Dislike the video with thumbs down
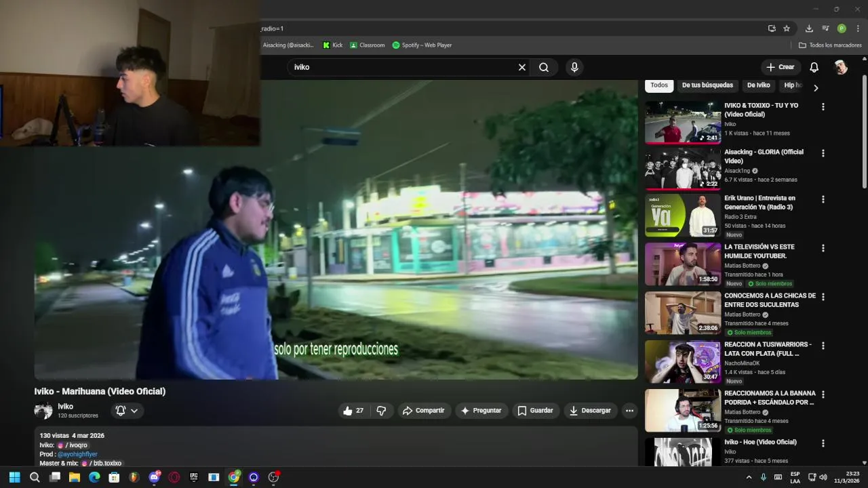 pos(381,411)
